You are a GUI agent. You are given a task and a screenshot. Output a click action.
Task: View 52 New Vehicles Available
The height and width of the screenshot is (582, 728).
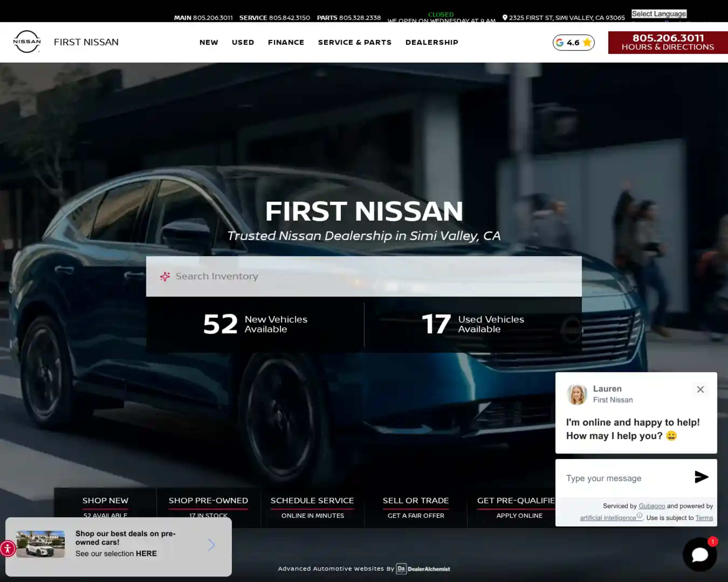pyautogui.click(x=255, y=324)
